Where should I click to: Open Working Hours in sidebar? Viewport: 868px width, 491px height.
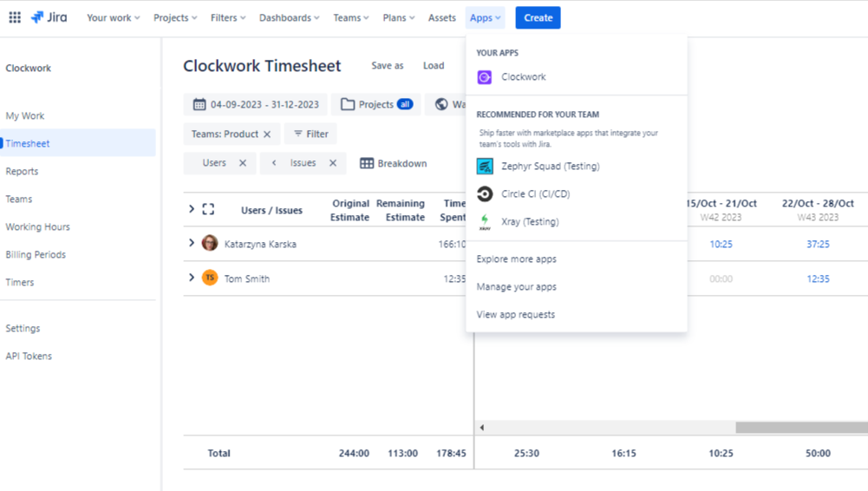pos(37,226)
